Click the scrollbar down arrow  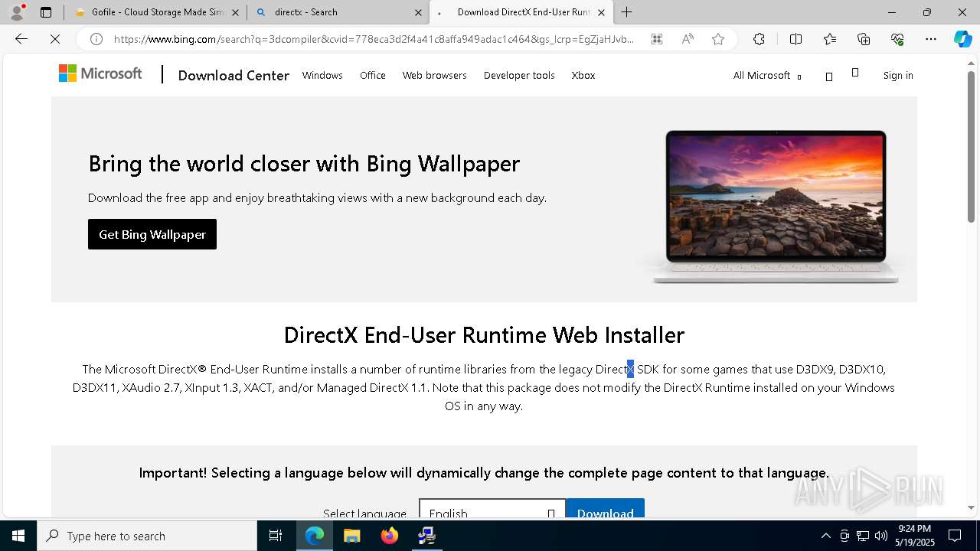pyautogui.click(x=971, y=507)
